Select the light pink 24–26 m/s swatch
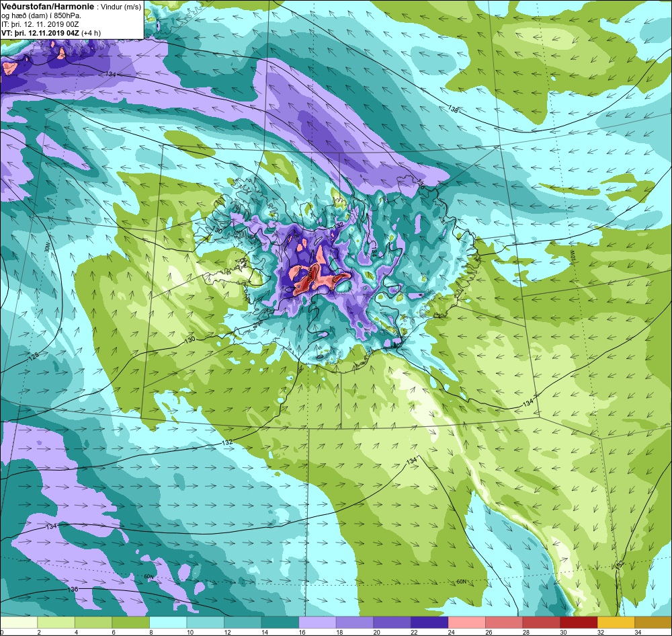The width and height of the screenshot is (672, 636). click(466, 622)
